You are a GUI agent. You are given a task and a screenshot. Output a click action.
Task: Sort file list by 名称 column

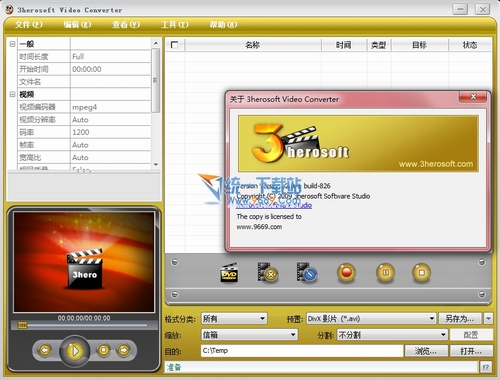pos(253,45)
